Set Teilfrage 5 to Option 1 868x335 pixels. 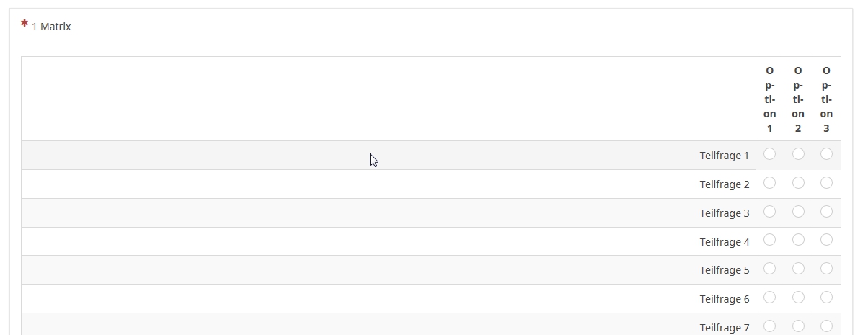coord(769,269)
